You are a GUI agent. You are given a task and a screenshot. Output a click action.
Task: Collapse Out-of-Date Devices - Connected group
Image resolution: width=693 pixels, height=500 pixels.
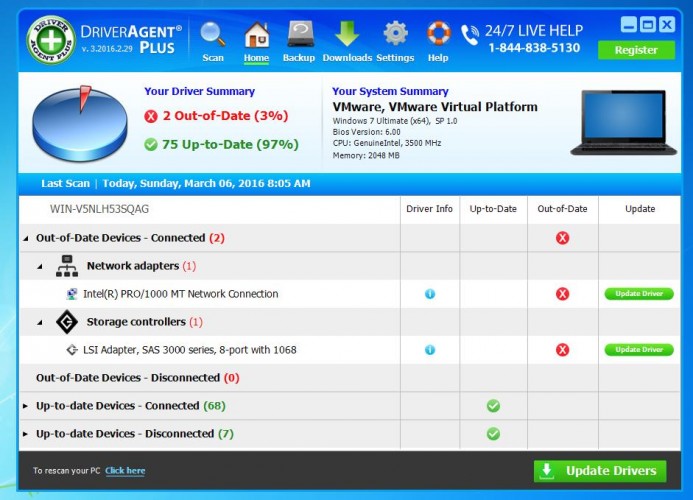click(26, 238)
